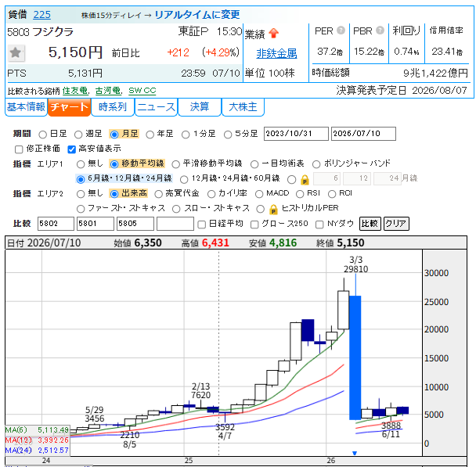Untick the 高安値表示 checkbox
The height and width of the screenshot is (467, 476).
[x=72, y=149]
